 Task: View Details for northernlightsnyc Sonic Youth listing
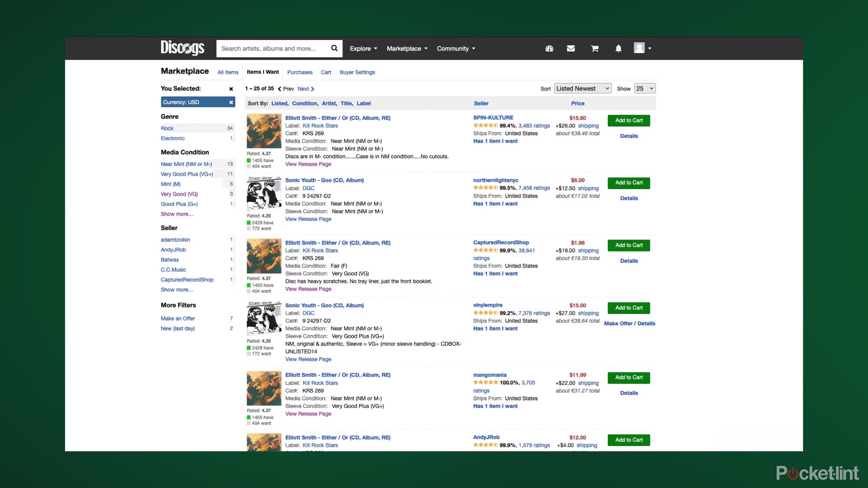628,198
